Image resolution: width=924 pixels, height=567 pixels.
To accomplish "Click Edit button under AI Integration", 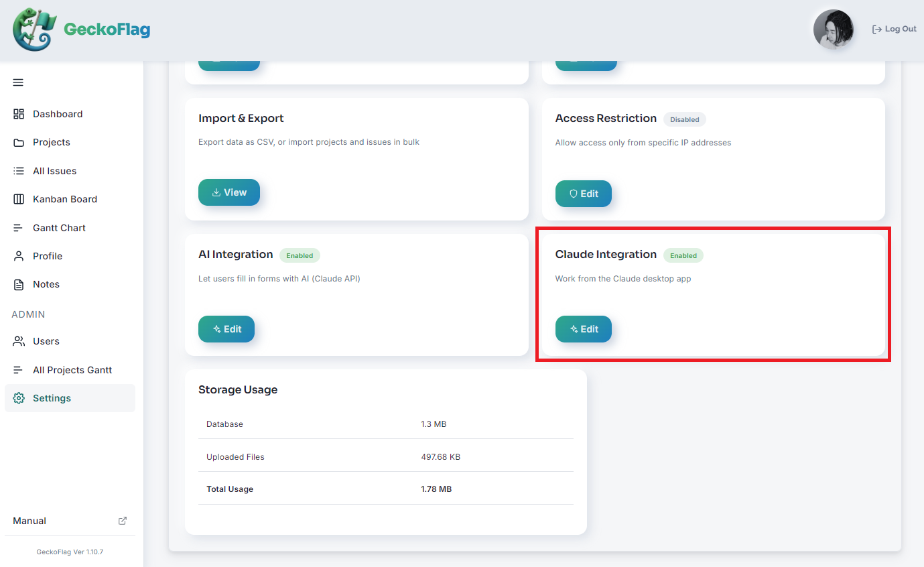I will 226,329.
